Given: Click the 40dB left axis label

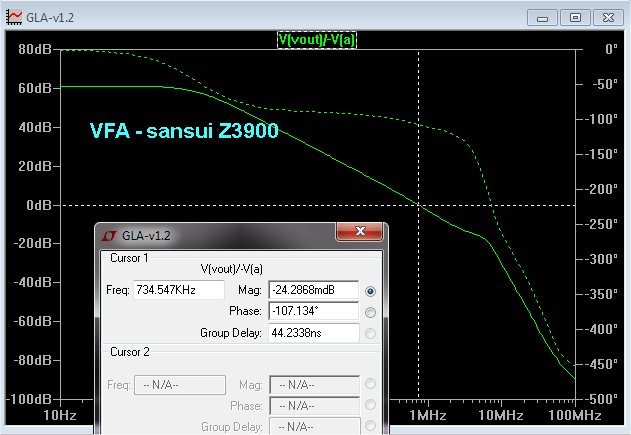Looking at the screenshot, I should (x=35, y=127).
